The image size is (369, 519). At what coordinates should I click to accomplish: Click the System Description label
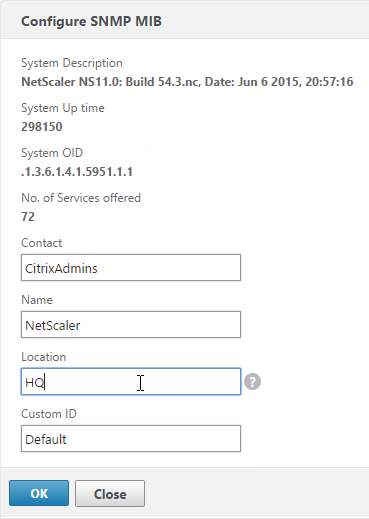[x=72, y=63]
